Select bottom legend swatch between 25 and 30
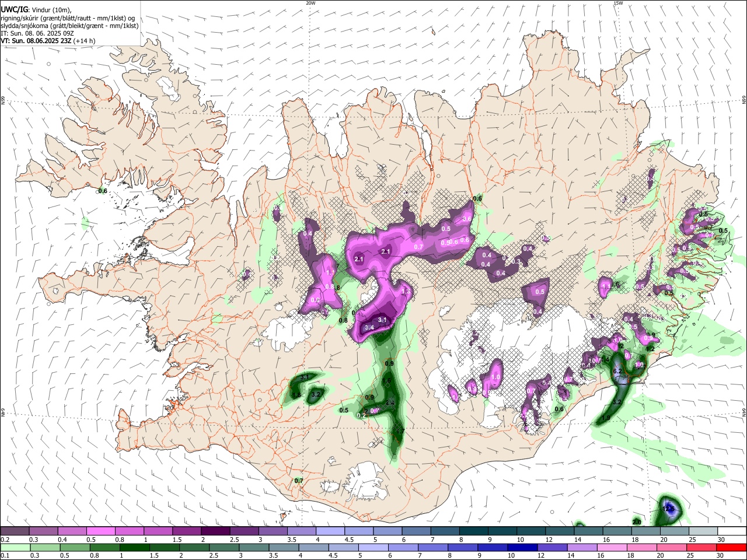This screenshot has width=747, height=560. click(x=701, y=547)
